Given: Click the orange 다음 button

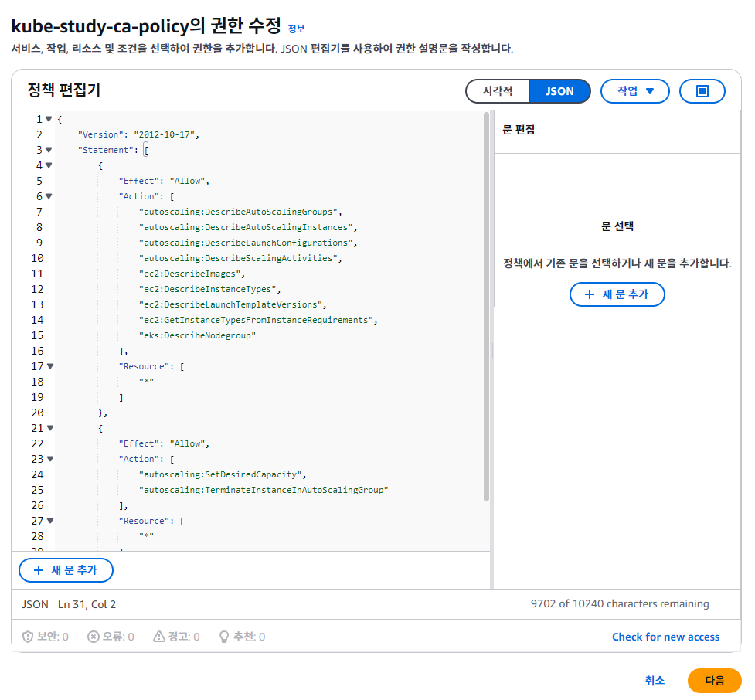Looking at the screenshot, I should coord(715,680).
